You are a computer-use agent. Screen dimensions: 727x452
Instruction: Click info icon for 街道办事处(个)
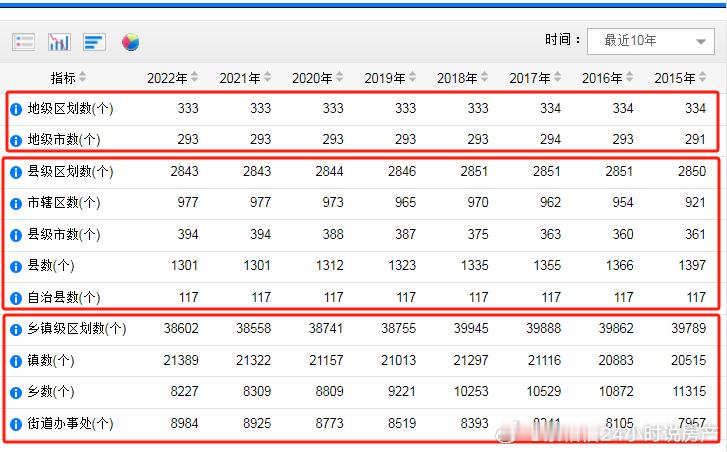pyautogui.click(x=16, y=424)
